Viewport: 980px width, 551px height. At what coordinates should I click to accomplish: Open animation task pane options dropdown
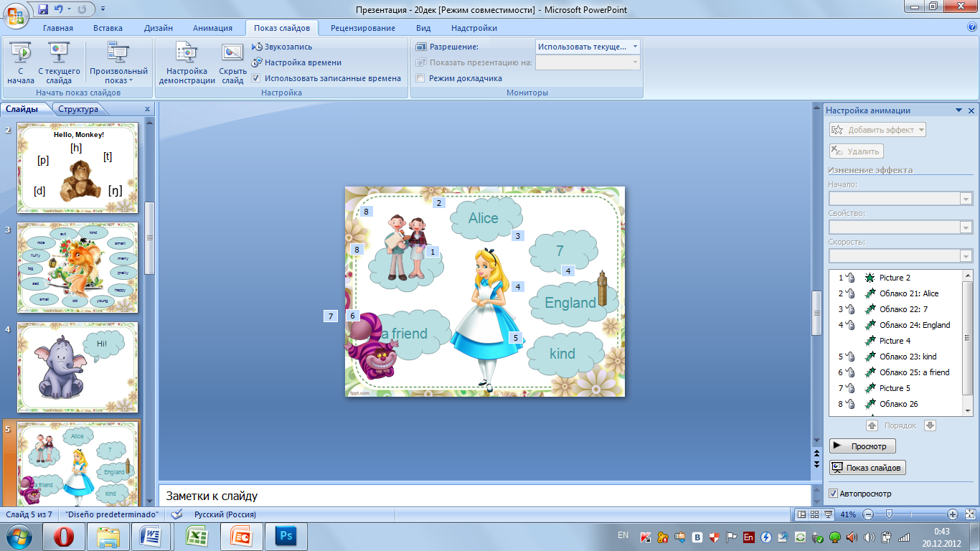point(958,110)
